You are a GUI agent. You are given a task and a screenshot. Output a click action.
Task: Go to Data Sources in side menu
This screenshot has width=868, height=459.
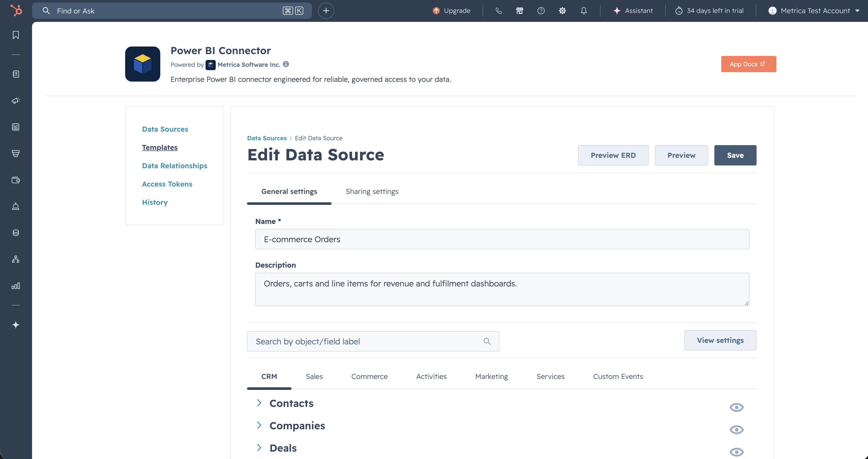pyautogui.click(x=165, y=129)
